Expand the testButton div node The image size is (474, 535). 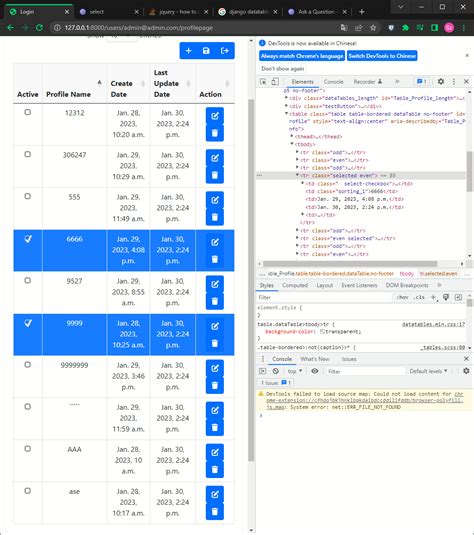[286, 106]
